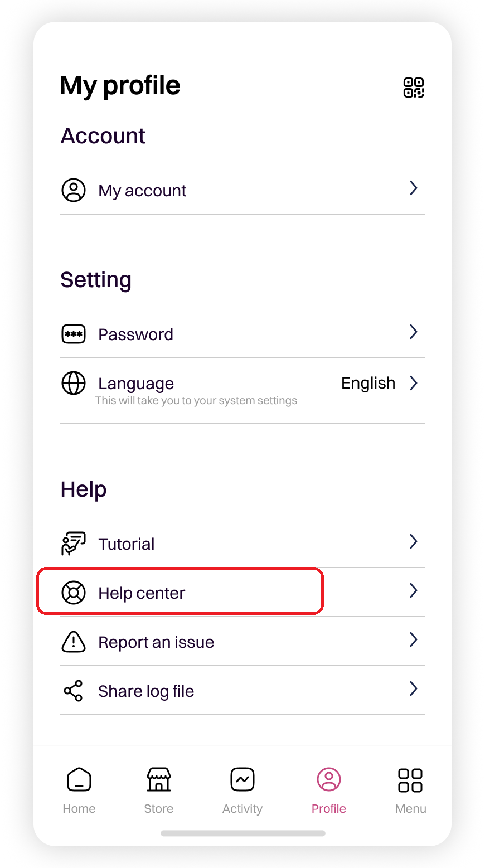Tap the chevron beside Password
485x868 pixels.
pyautogui.click(x=413, y=332)
